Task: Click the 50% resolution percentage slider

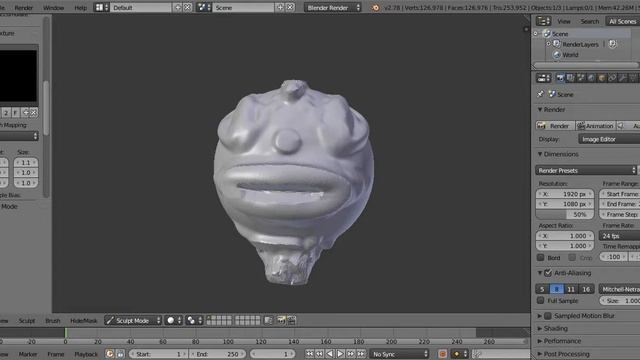Action: pyautogui.click(x=565, y=214)
